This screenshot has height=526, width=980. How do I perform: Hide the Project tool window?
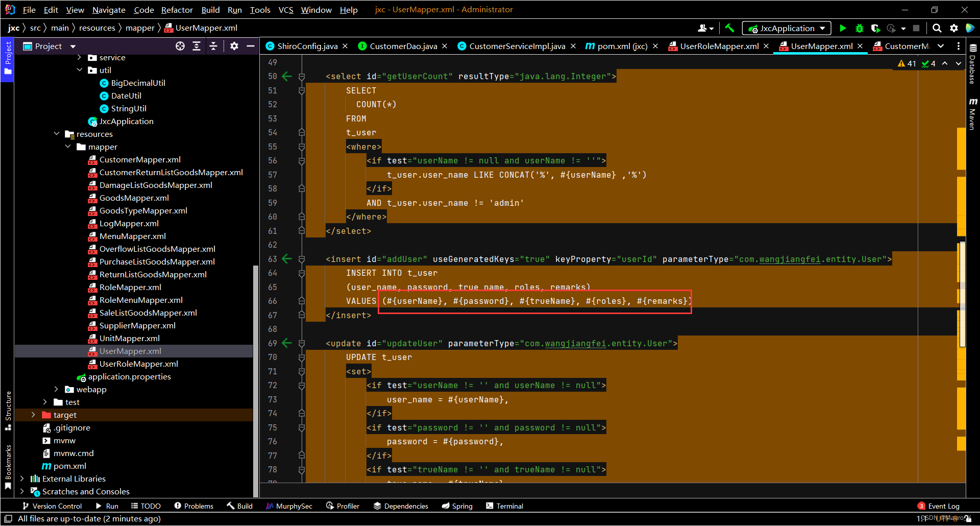pos(251,46)
